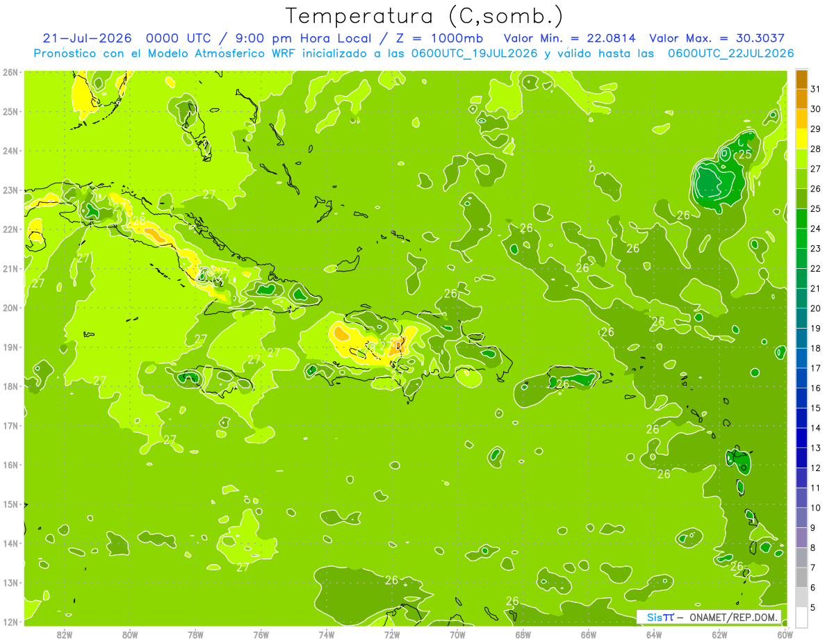Screen dimensions: 834x644
Task: Click the '22N' latitude axis label
Action: tap(10, 229)
